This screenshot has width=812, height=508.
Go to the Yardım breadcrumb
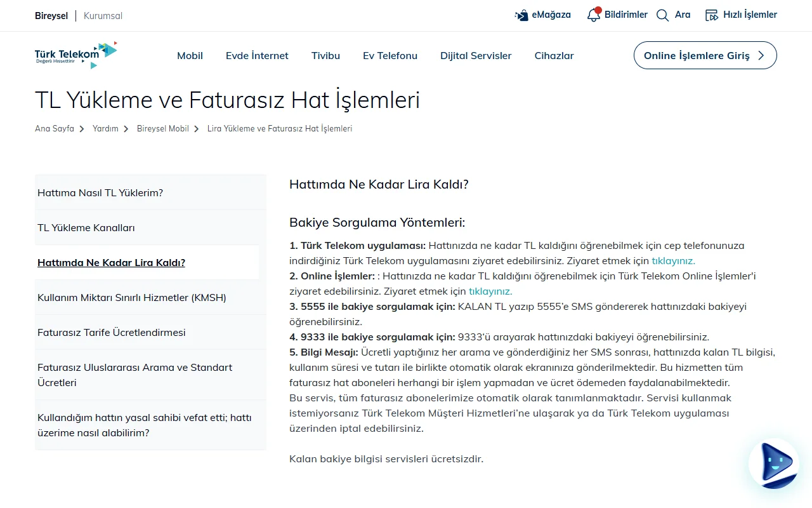pos(105,128)
